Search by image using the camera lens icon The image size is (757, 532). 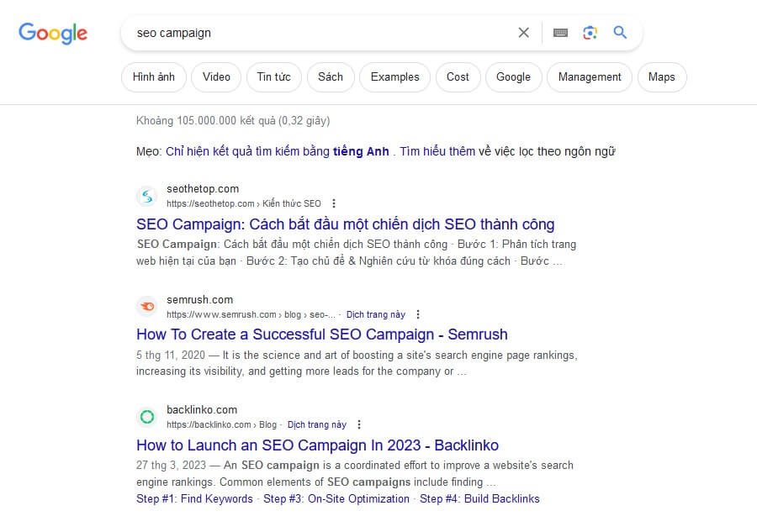(590, 33)
